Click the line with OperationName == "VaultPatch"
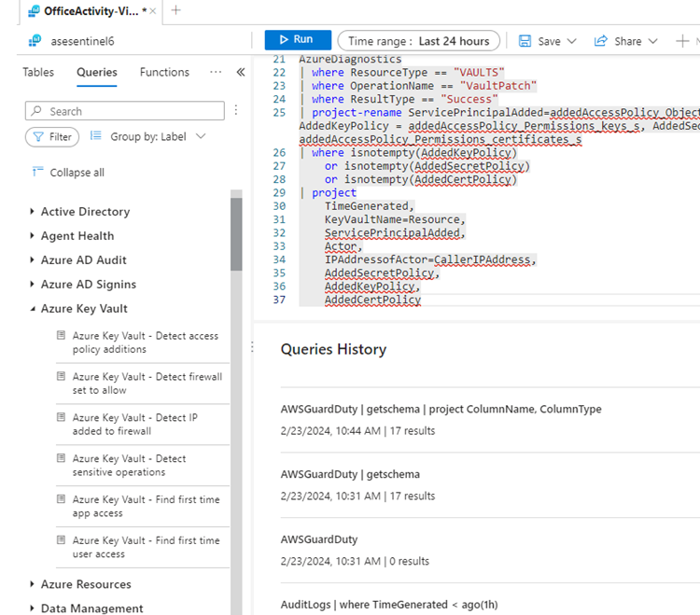 point(418,86)
